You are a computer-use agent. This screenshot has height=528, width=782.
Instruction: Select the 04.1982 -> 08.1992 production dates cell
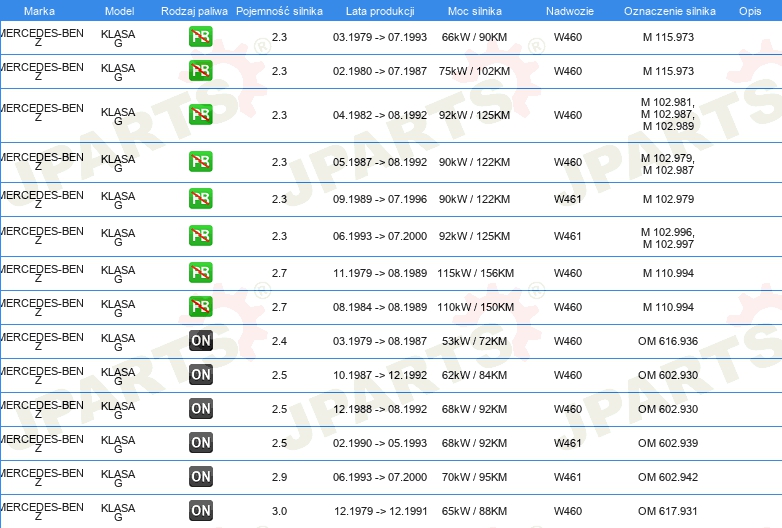[380, 115]
